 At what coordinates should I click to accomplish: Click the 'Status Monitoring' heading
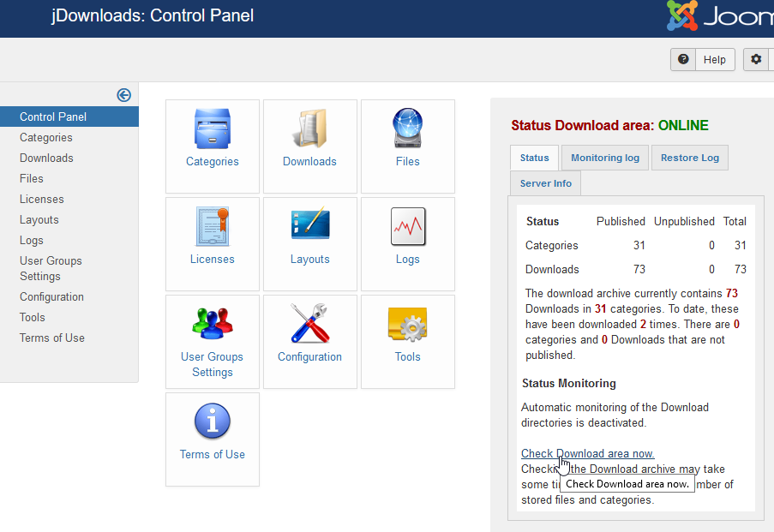point(568,384)
